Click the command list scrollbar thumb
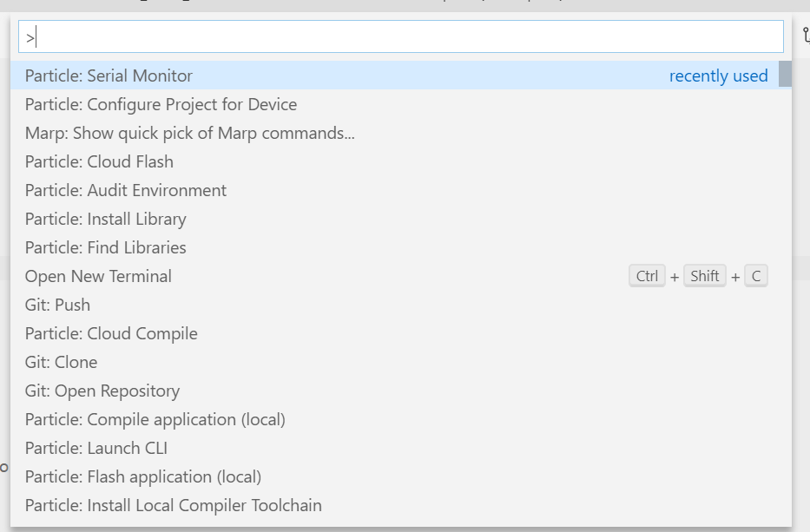Screen dimensions: 810x532 (785, 75)
